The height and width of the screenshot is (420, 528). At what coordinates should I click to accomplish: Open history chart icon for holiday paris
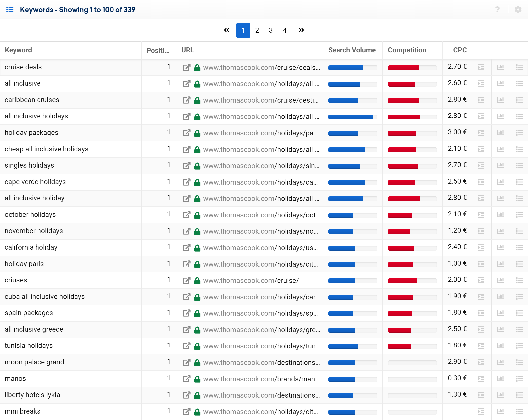pyautogui.click(x=500, y=264)
